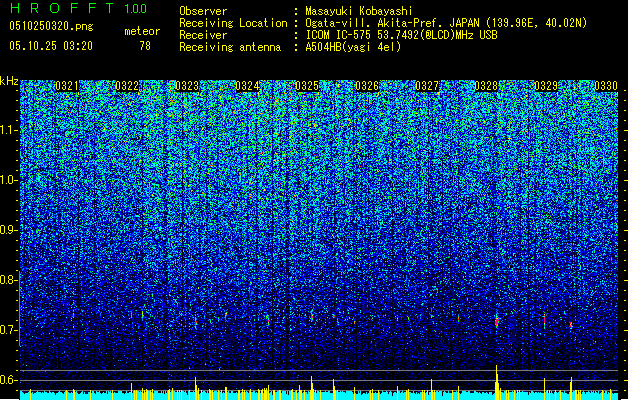
Task: Click the 0326 time marker
Action: pyautogui.click(x=367, y=86)
